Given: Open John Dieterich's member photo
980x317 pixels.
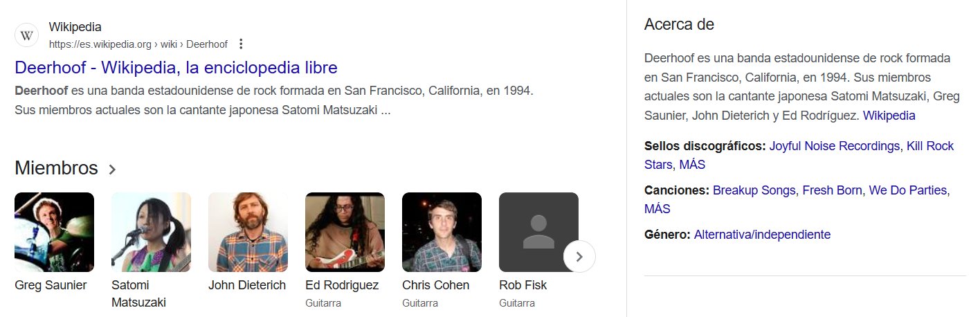Looking at the screenshot, I should click(248, 232).
